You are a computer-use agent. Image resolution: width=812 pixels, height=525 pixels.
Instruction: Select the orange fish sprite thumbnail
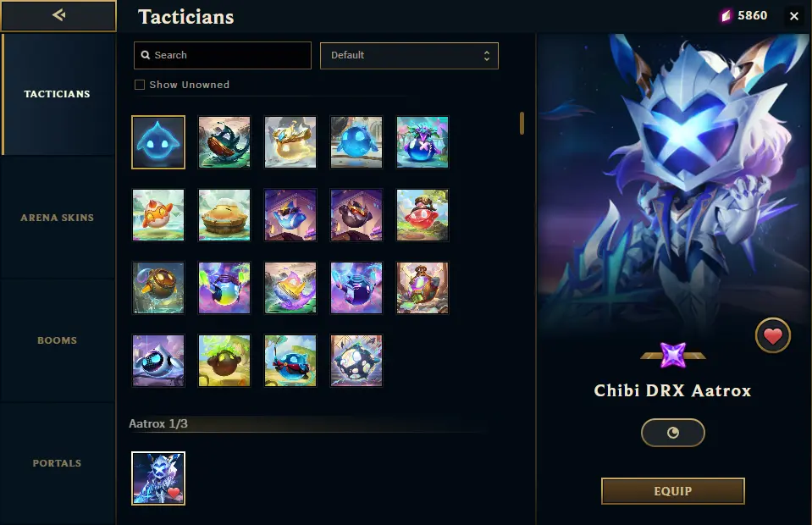tap(158, 215)
